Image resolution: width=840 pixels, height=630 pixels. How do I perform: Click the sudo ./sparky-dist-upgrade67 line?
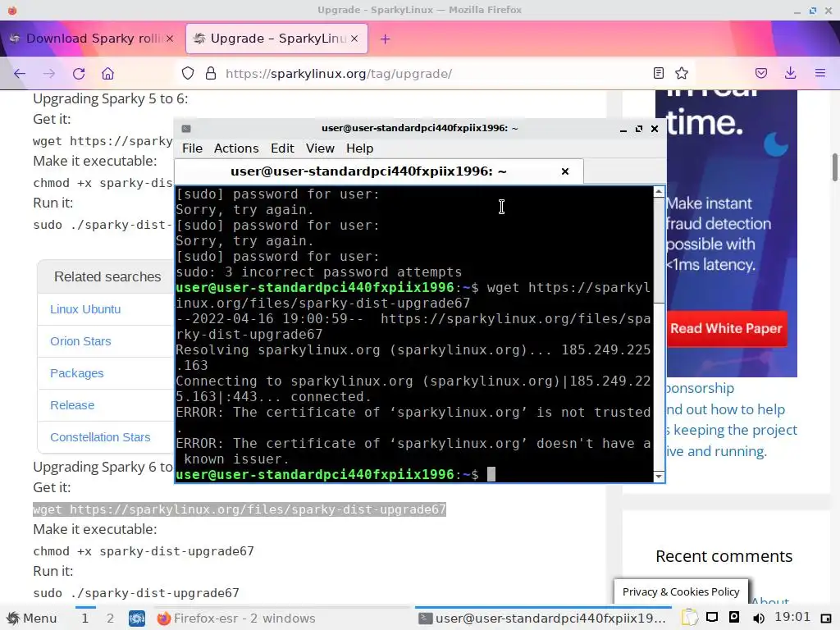[136, 592]
